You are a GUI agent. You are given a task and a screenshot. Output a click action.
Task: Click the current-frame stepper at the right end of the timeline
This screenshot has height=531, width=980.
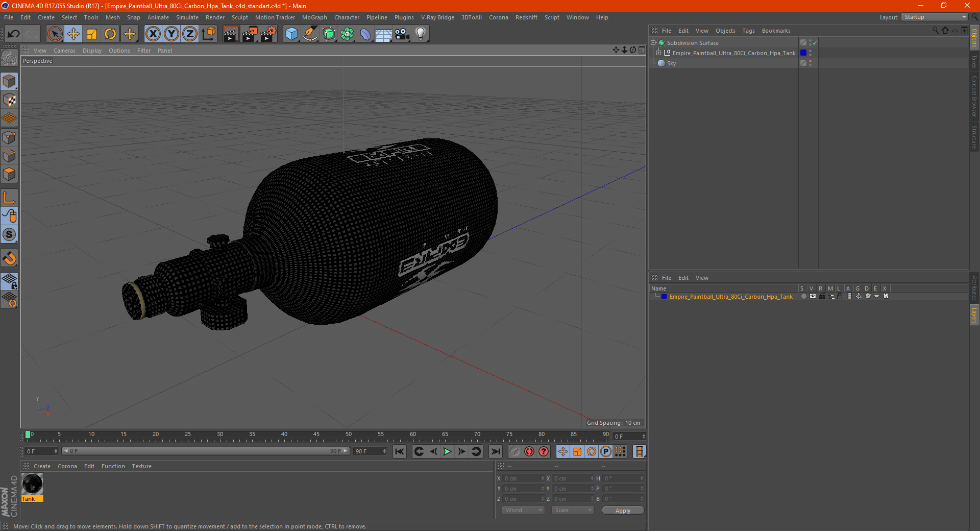tap(643, 437)
